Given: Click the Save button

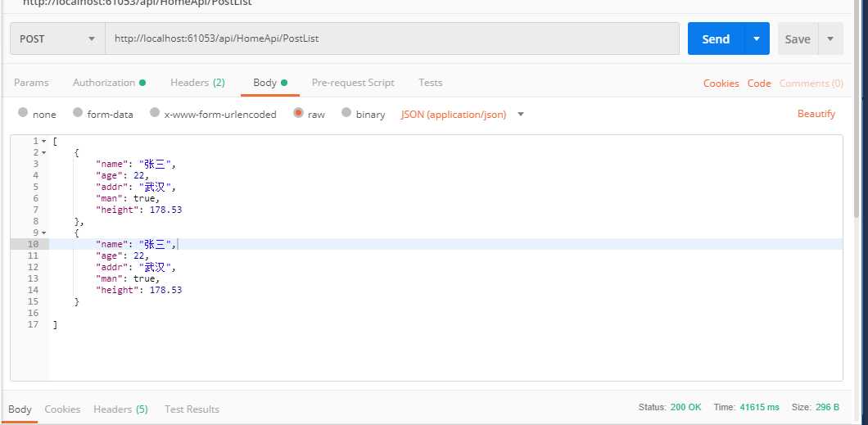Looking at the screenshot, I should pos(798,38).
